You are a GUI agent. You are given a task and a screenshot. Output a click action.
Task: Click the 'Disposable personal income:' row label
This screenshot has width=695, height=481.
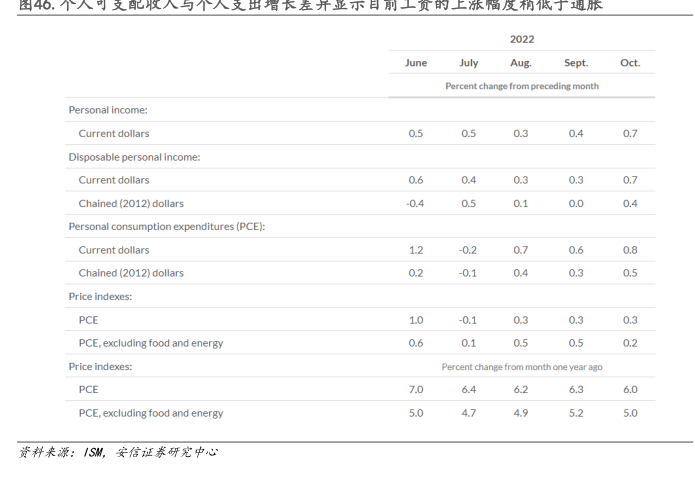tap(134, 156)
